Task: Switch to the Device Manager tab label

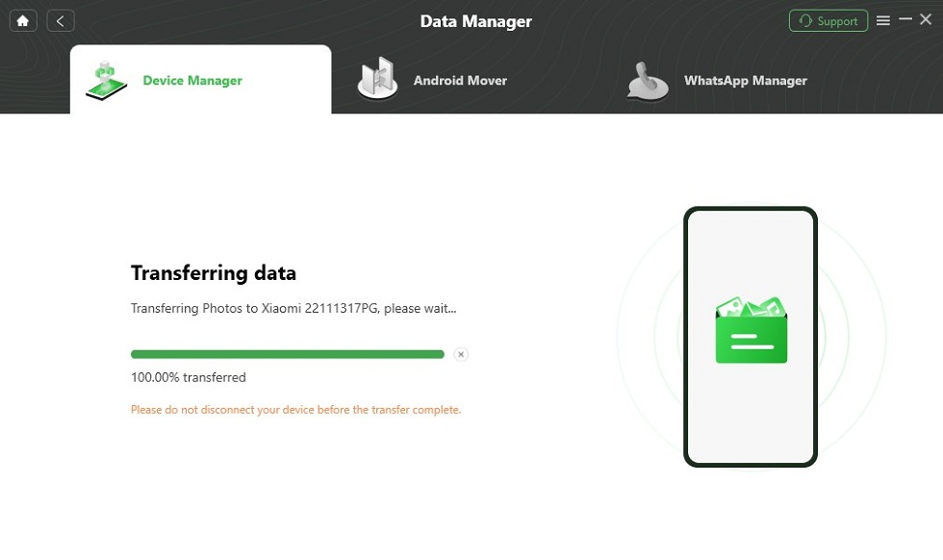Action: click(192, 81)
